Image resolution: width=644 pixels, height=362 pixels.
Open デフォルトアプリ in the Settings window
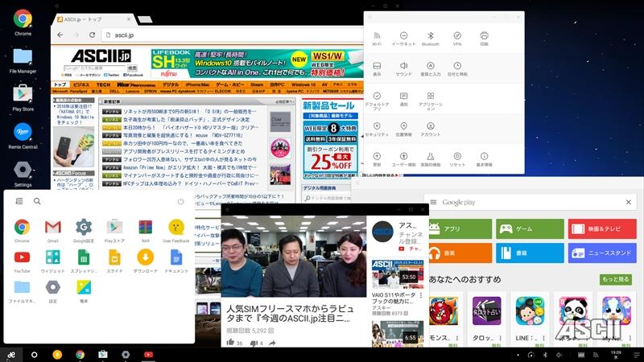(377, 101)
